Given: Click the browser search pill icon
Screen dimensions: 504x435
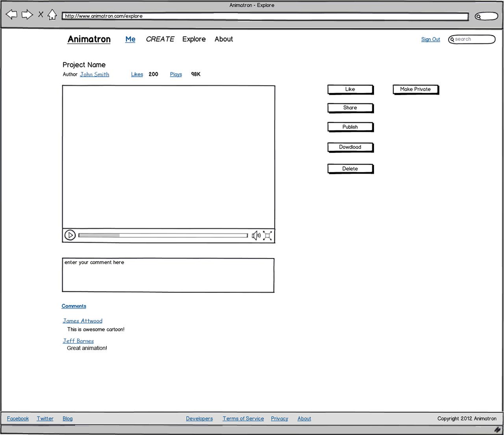Looking at the screenshot, I should pyautogui.click(x=486, y=16).
